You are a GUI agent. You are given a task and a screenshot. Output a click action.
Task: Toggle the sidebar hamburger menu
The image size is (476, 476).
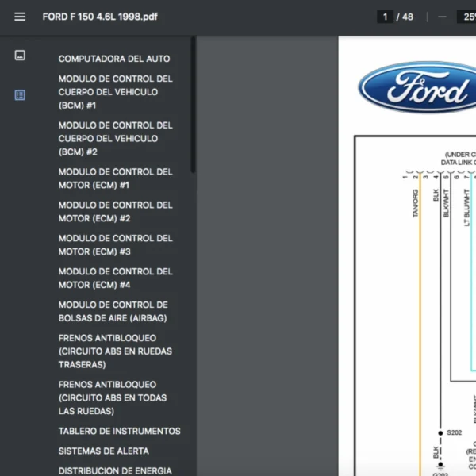tap(20, 17)
